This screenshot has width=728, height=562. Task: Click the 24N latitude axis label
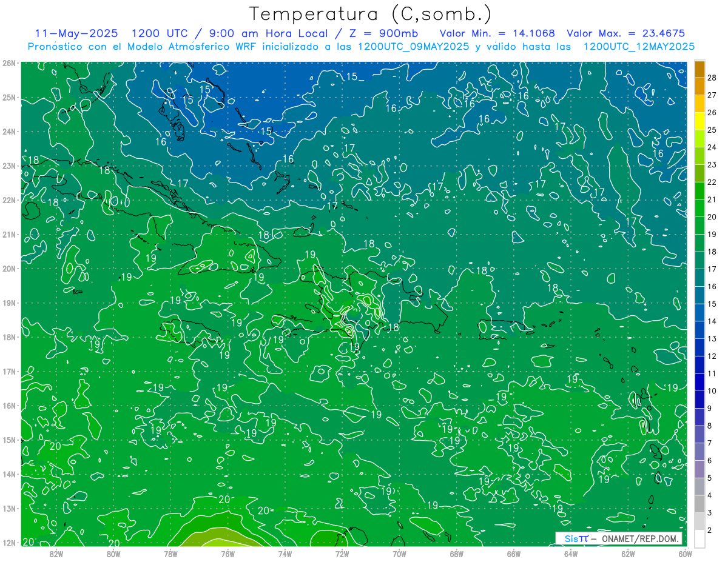(8, 132)
